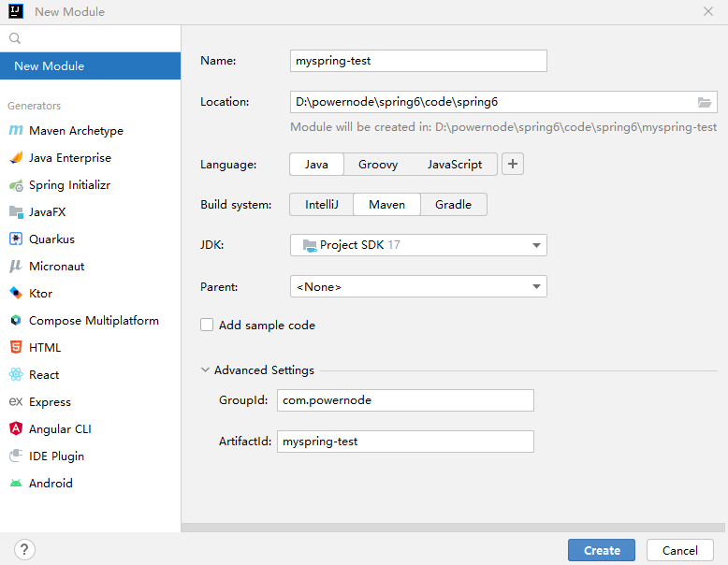Open the JDK dropdown arrow
This screenshot has width=728, height=565.
(x=536, y=245)
